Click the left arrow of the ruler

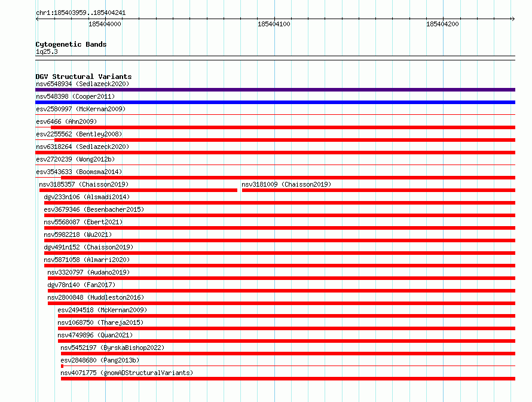[37, 19]
